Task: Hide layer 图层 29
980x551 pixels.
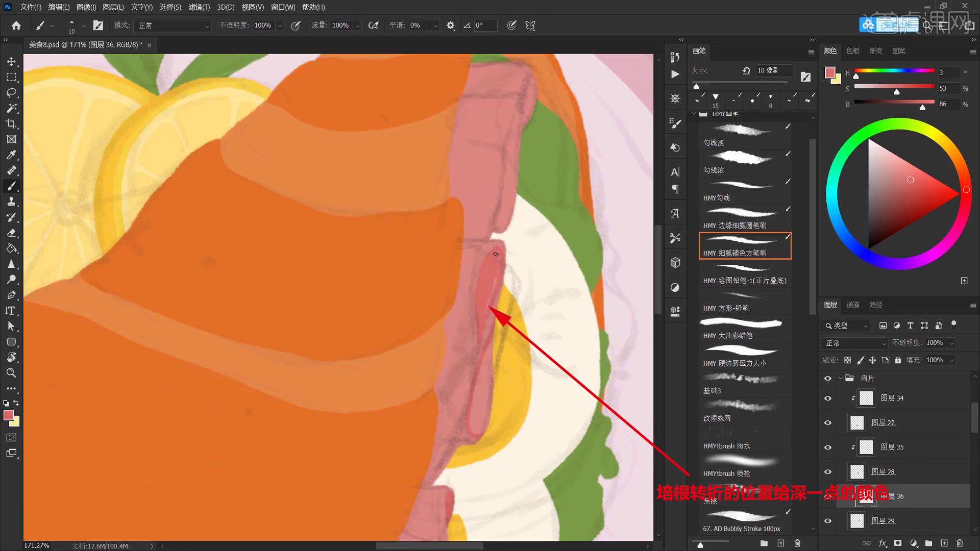Action: point(828,521)
